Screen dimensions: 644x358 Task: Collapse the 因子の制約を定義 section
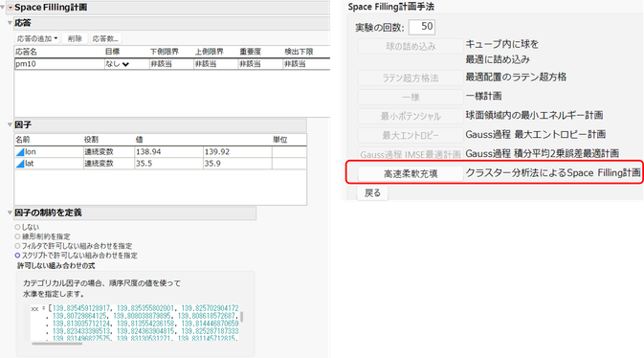tap(10, 213)
